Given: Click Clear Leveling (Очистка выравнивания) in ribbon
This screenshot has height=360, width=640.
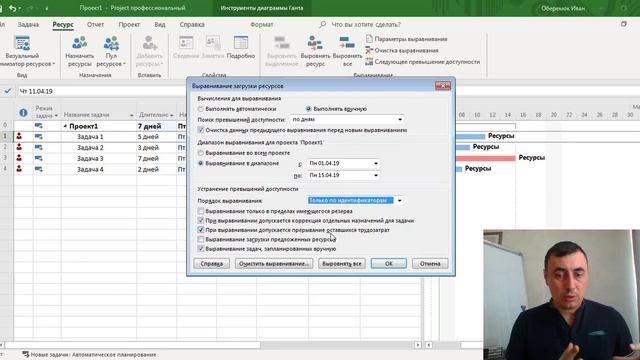Looking at the screenshot, I should [402, 51].
